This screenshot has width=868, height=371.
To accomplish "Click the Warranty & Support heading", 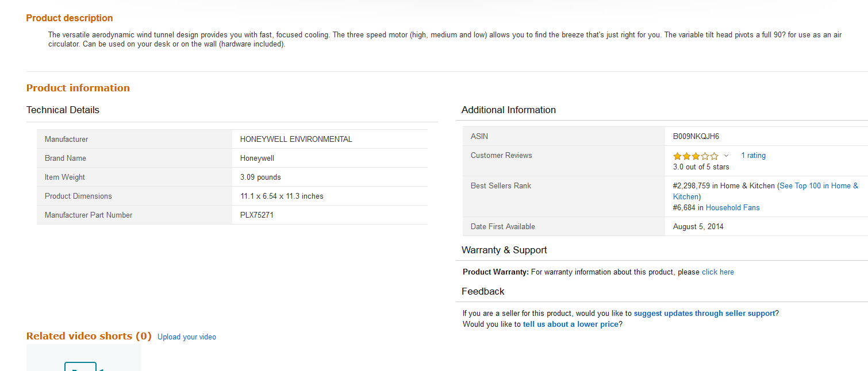I will coord(504,250).
